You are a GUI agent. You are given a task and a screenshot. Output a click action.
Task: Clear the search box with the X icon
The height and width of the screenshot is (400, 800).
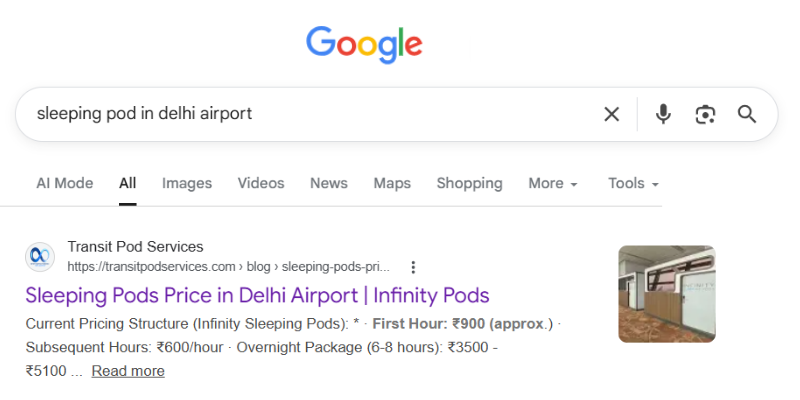tap(612, 114)
